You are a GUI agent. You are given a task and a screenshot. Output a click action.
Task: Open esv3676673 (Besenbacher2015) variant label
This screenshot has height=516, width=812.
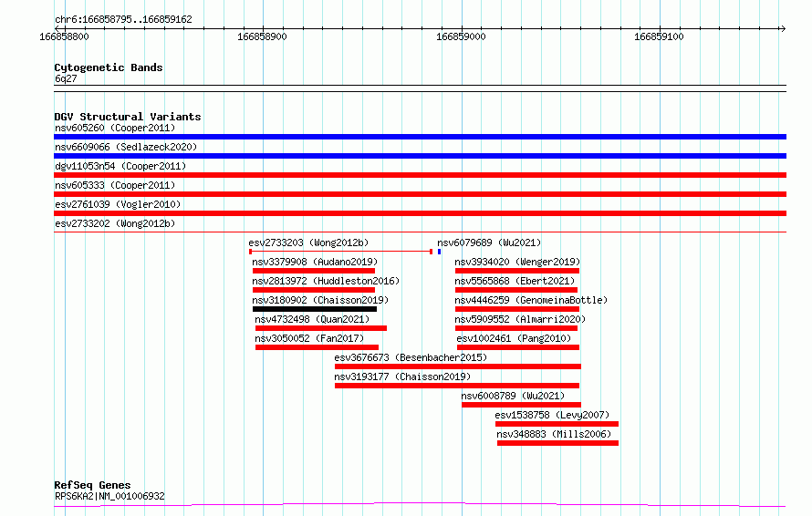411,357
